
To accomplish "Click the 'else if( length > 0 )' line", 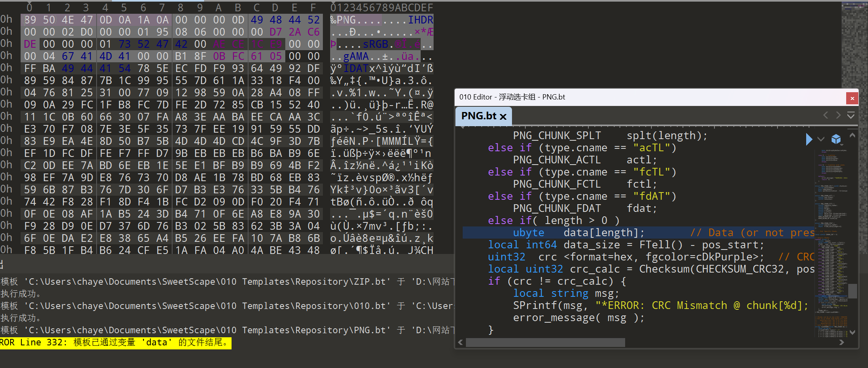I will click(x=554, y=220).
